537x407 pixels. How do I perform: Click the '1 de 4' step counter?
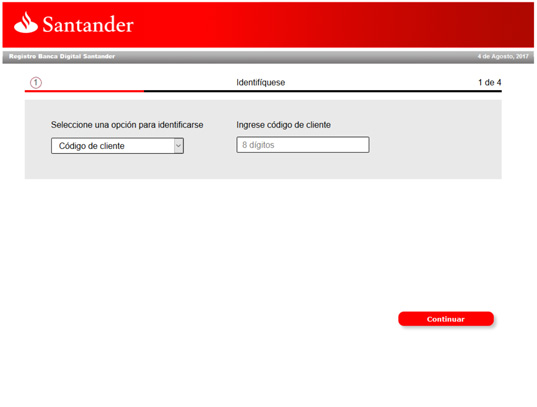[x=490, y=83]
